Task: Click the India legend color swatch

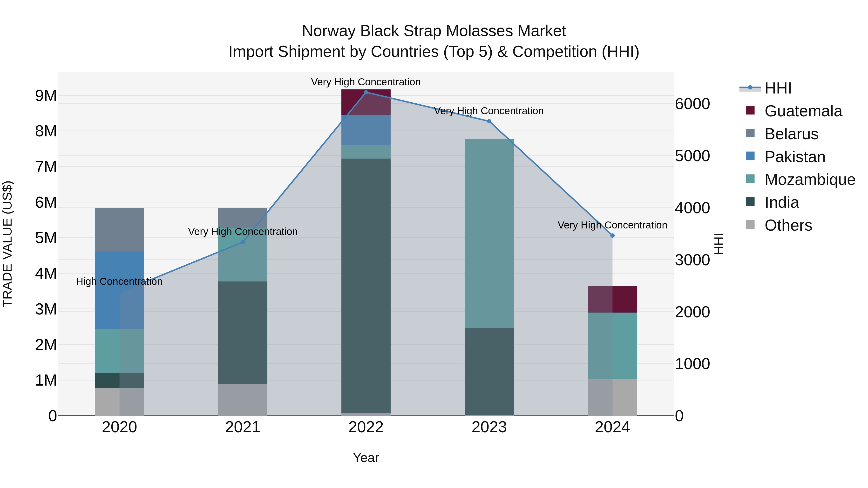Action: click(750, 202)
